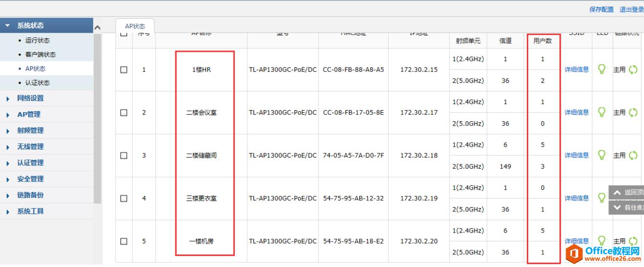644x267 pixels.
Task: Click LED bulb icon for 三楼更衣室
Action: point(601,197)
